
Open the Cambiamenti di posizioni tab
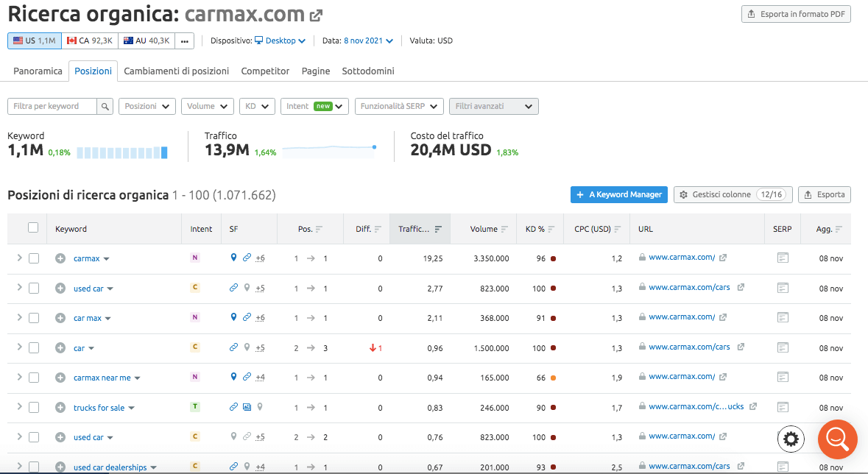176,71
